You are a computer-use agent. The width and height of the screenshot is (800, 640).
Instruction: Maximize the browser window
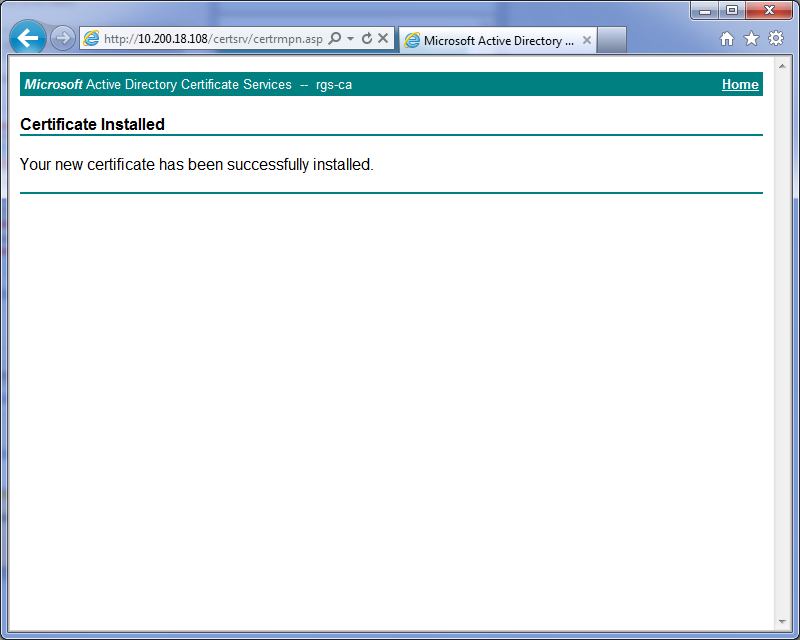click(732, 10)
